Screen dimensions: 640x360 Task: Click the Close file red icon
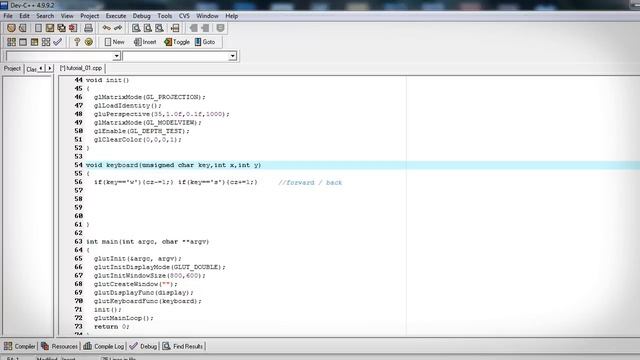pyautogui.click(x=73, y=28)
